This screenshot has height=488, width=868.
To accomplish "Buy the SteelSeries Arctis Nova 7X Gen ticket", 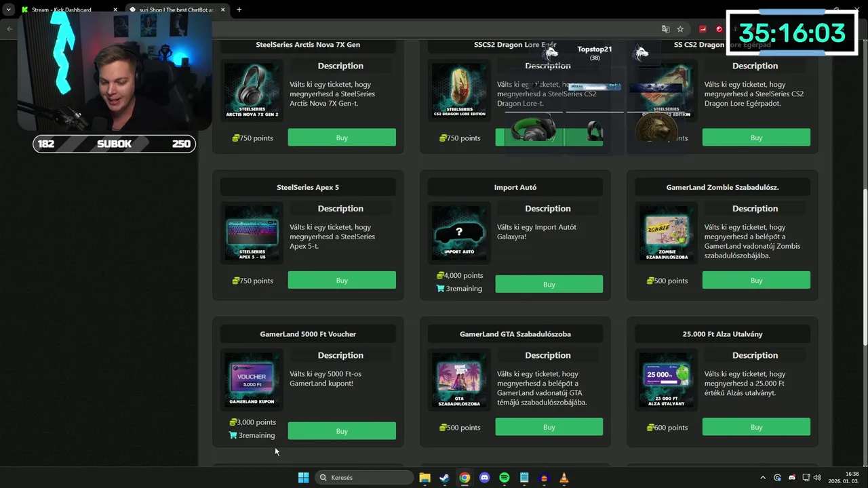I will point(342,138).
